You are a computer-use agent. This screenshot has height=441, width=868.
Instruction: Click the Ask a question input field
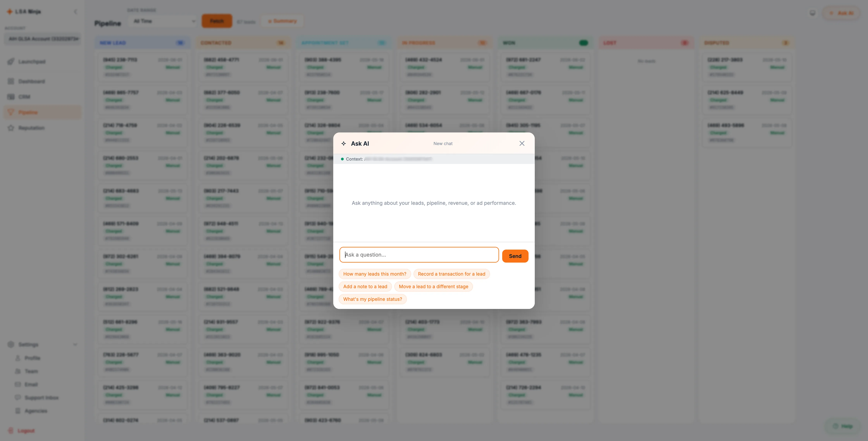pyautogui.click(x=419, y=255)
